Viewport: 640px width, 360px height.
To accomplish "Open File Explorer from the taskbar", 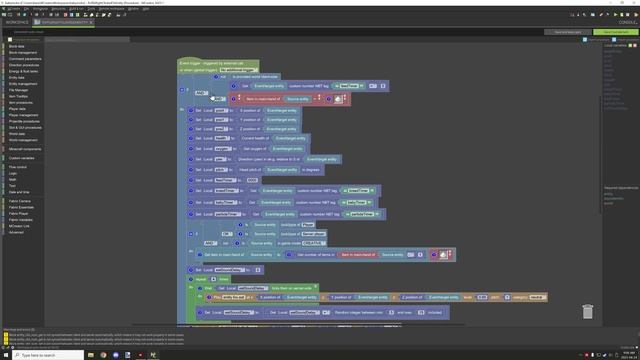I will [x=91, y=355].
